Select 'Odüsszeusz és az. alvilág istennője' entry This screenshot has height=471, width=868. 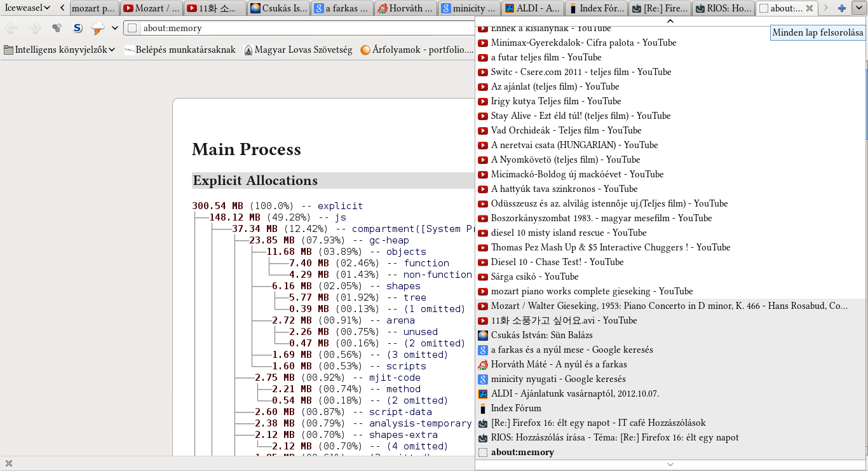click(x=670, y=203)
